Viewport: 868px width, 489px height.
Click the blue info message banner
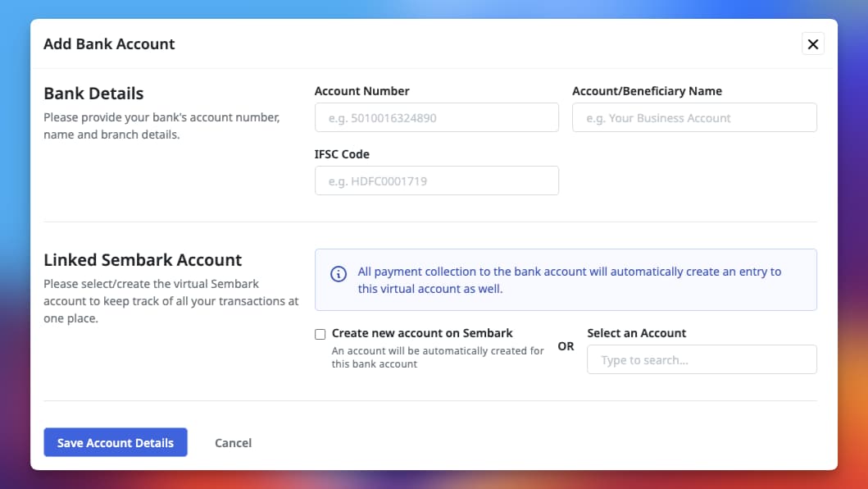coord(566,279)
